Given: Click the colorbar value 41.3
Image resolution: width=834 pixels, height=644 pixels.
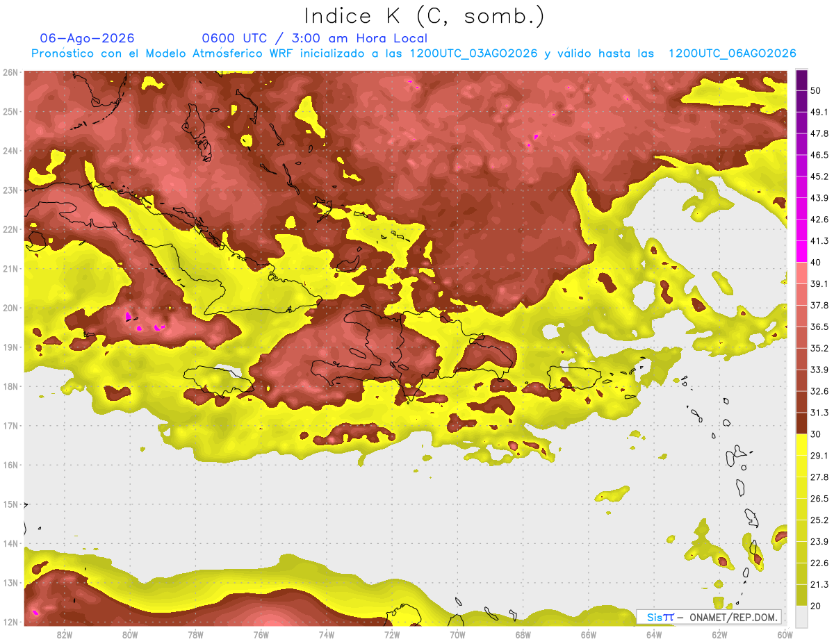Looking at the screenshot, I should (819, 241).
